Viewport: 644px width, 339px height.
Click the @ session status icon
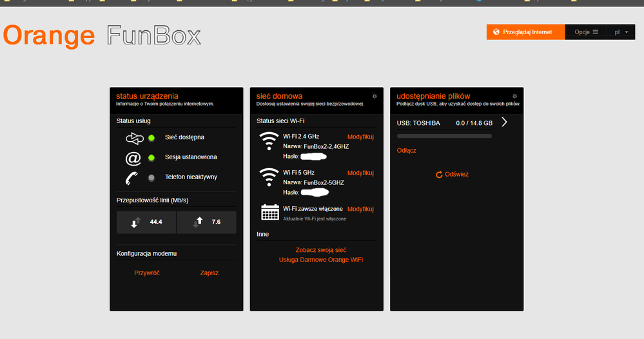[133, 157]
